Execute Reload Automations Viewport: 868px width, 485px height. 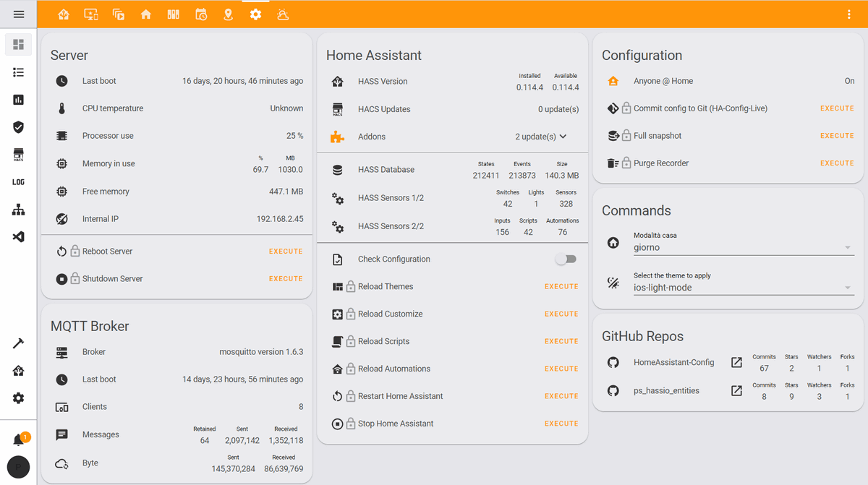[x=561, y=369]
